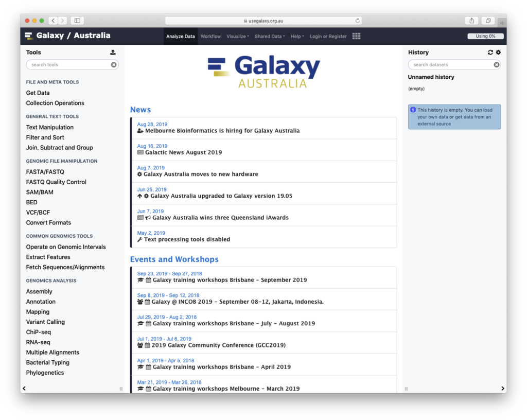
Task: Expand the ChiP-seq tool section
Action: point(39,332)
